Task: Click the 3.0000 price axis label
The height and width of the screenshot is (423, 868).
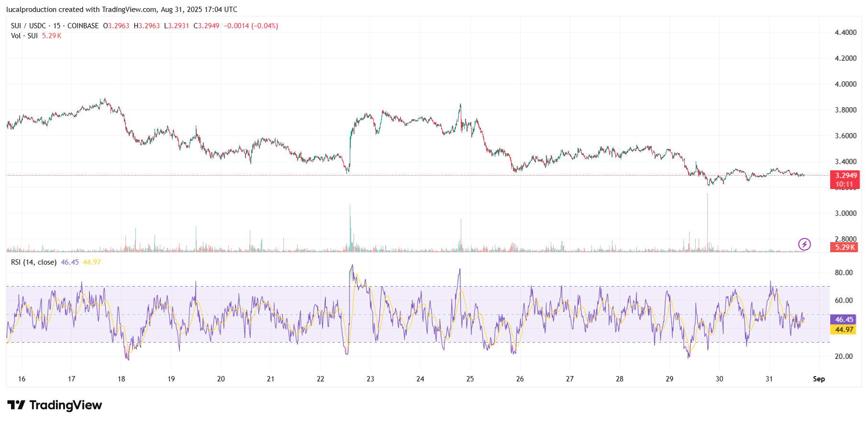Action: [x=846, y=213]
